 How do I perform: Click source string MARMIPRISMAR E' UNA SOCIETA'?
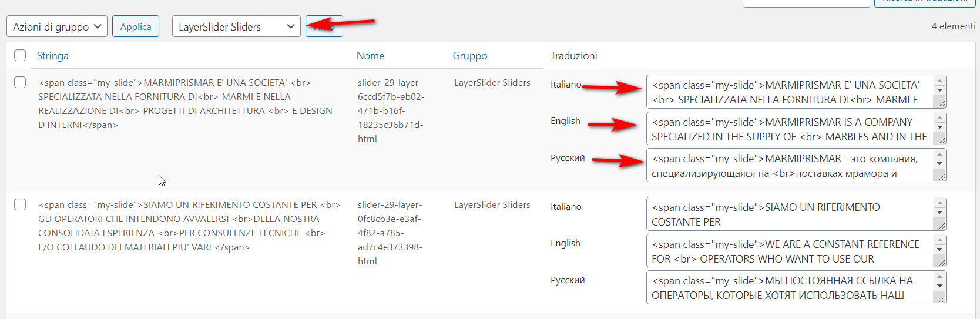tap(185, 104)
